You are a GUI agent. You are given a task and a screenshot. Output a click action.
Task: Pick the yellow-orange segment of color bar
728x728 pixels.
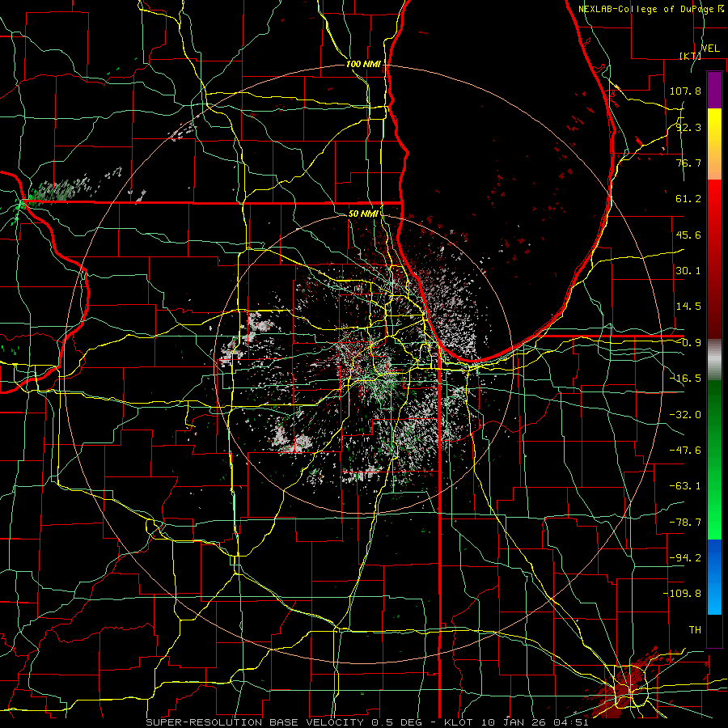(x=714, y=144)
